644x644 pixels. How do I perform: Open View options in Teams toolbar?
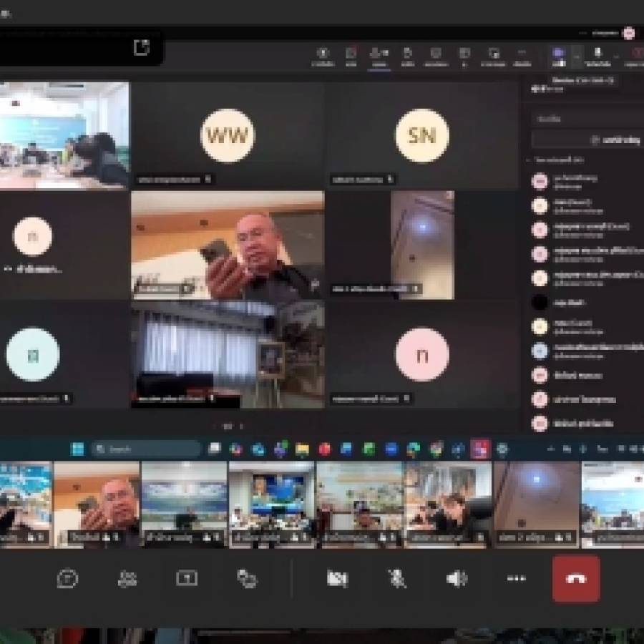tap(464, 57)
